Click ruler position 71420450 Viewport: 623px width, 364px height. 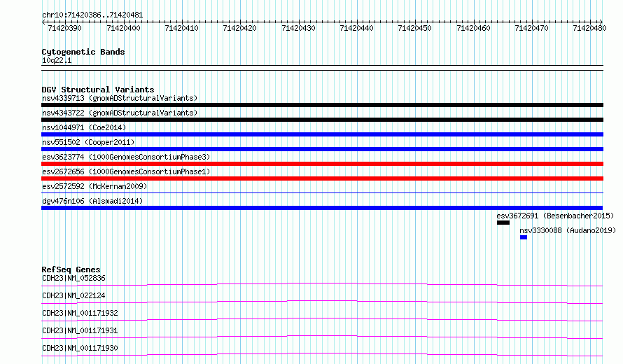pyautogui.click(x=414, y=28)
